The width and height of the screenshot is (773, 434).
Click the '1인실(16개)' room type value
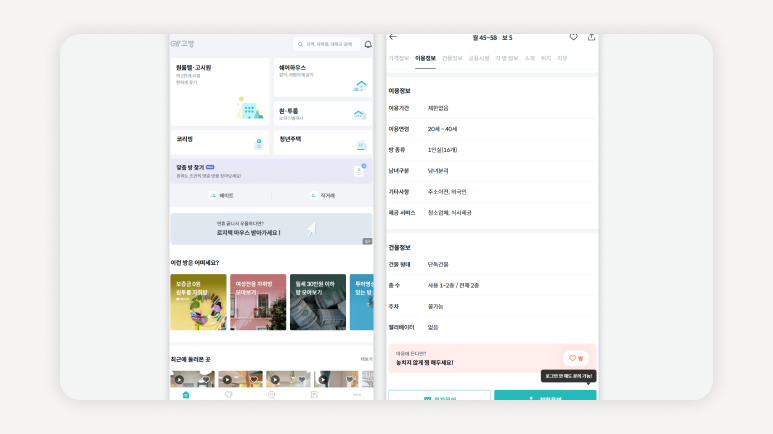pyautogui.click(x=442, y=150)
